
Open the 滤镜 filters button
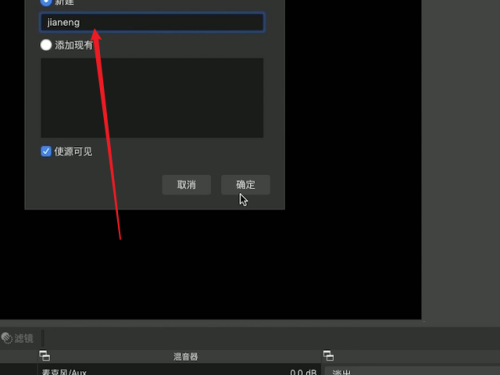[17, 338]
